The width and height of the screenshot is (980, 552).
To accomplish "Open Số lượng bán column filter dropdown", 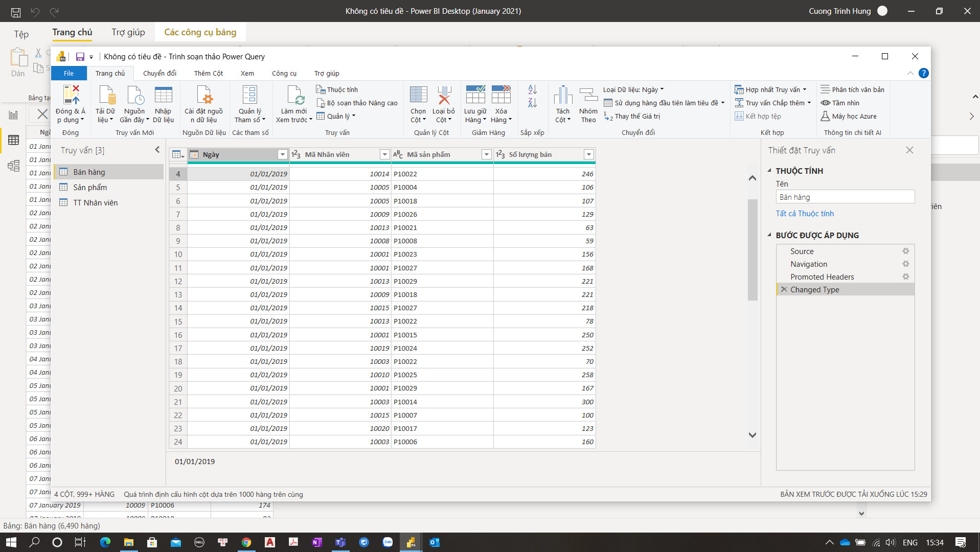I will click(589, 154).
